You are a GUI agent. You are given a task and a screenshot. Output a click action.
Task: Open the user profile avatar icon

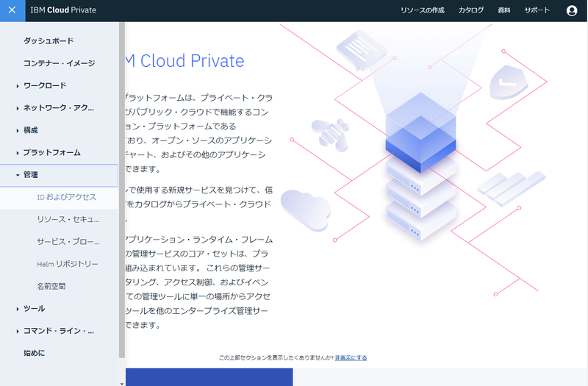(x=572, y=10)
